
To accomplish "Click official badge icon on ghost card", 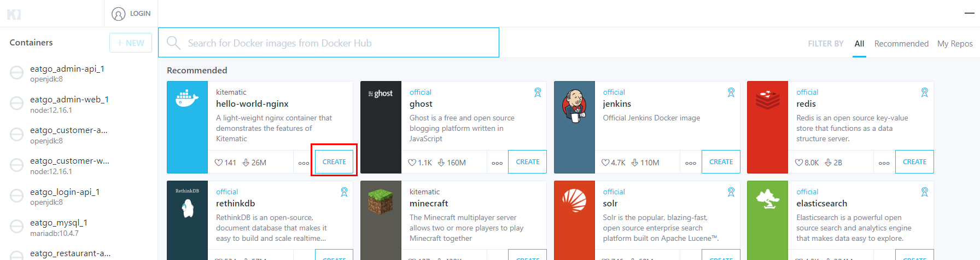I will [x=538, y=93].
